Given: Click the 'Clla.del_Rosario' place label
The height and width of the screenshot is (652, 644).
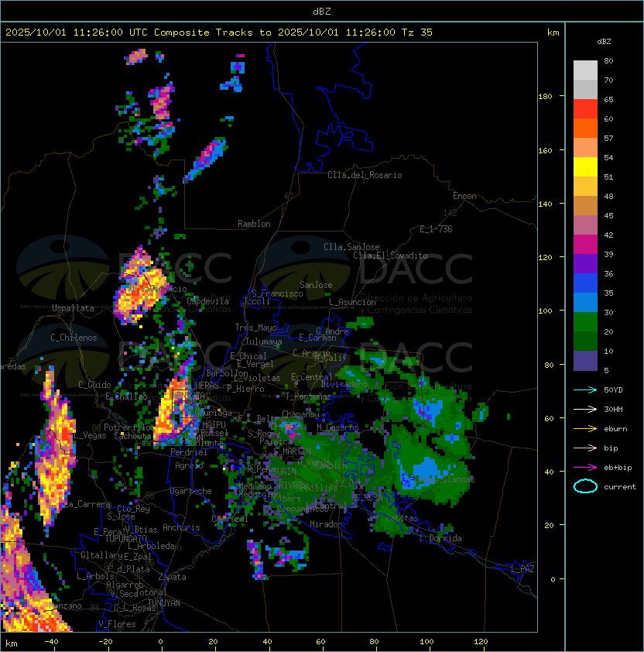Looking at the screenshot, I should 365,175.
